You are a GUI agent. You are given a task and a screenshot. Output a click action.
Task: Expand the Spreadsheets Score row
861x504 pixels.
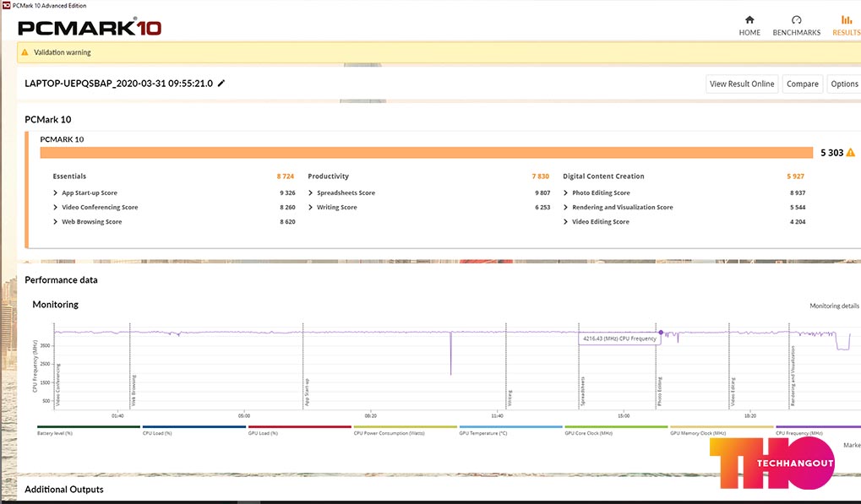point(311,193)
